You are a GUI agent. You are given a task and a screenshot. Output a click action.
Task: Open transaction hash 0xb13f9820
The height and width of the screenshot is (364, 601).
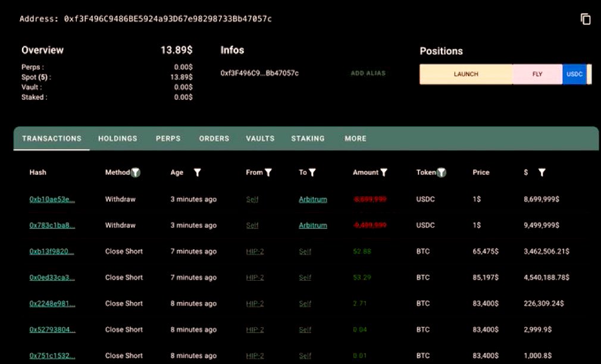pos(52,252)
